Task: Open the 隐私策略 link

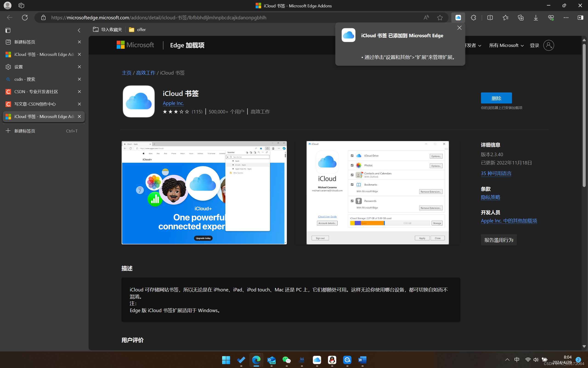Action: pyautogui.click(x=490, y=197)
